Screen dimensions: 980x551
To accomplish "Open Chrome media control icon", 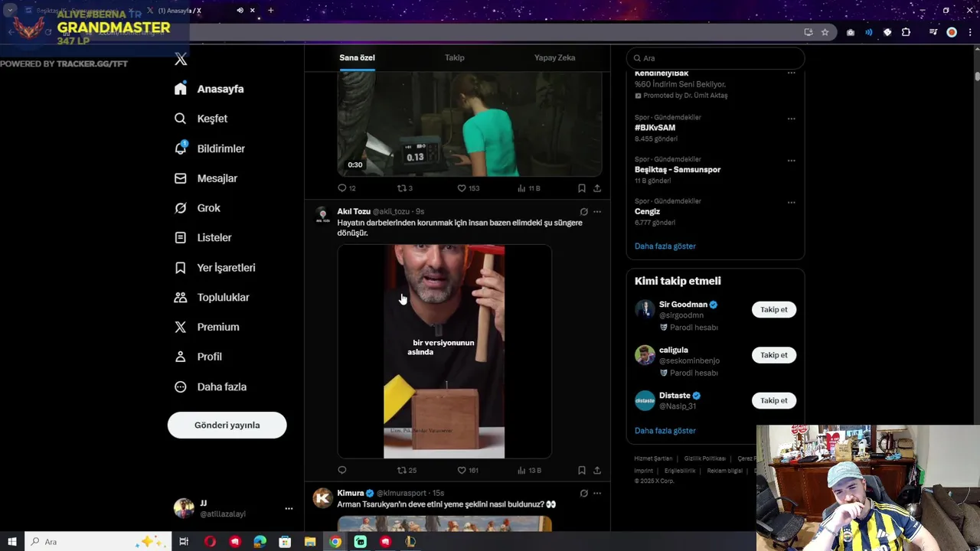I will [933, 32].
